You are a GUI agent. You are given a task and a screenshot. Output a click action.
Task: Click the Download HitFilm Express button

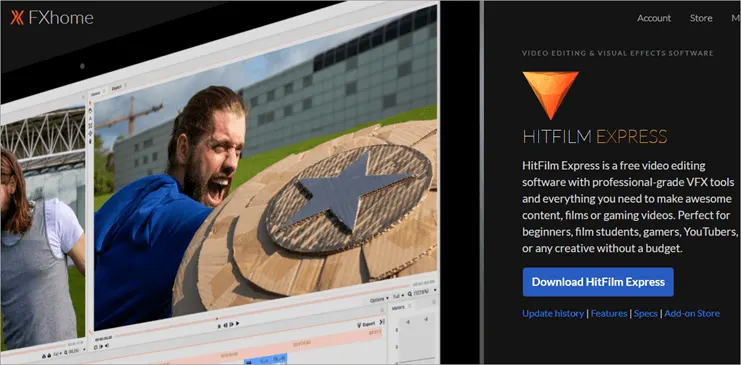(598, 282)
